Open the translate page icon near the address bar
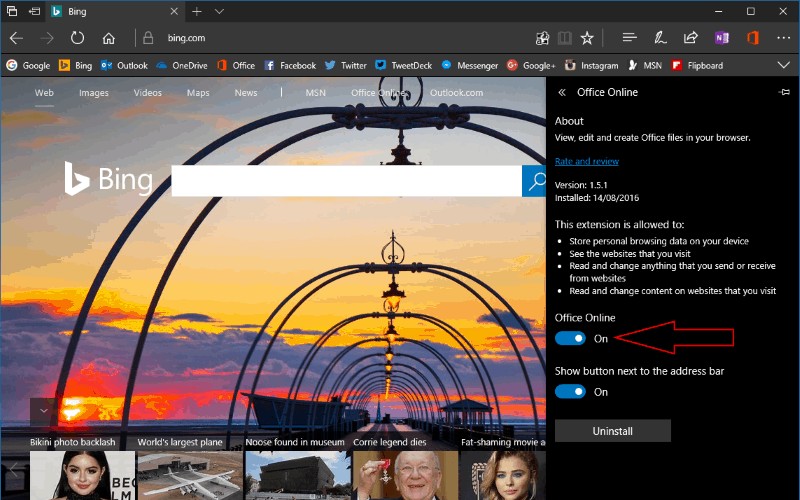800x500 pixels. (x=542, y=38)
